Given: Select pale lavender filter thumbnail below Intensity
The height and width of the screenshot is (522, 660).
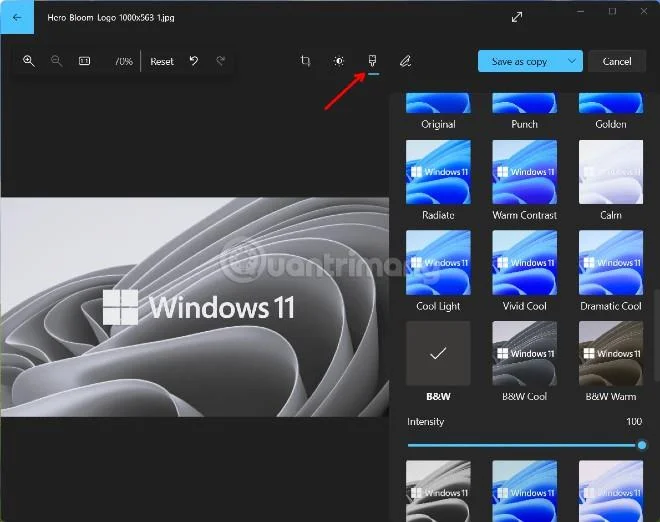Looking at the screenshot, I should [611, 491].
